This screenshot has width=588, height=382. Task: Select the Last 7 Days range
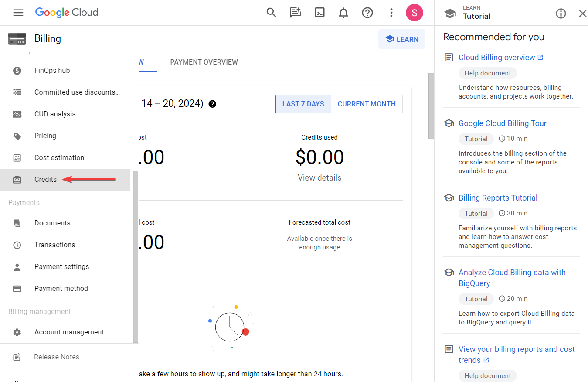click(303, 104)
